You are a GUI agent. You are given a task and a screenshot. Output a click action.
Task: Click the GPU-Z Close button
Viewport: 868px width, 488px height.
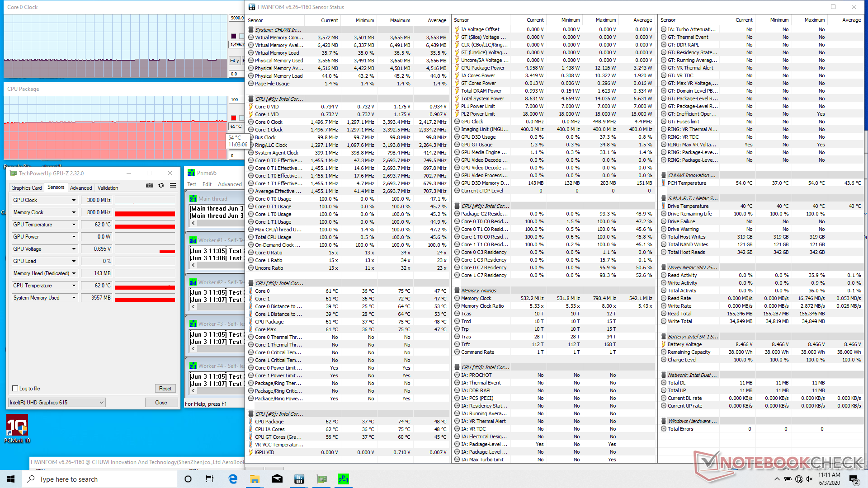[x=161, y=403]
